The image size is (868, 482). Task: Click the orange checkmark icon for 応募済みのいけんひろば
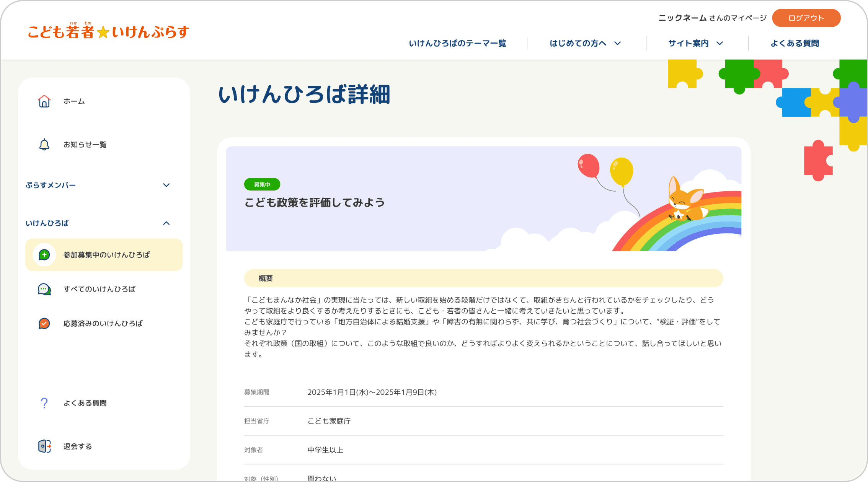tap(44, 323)
